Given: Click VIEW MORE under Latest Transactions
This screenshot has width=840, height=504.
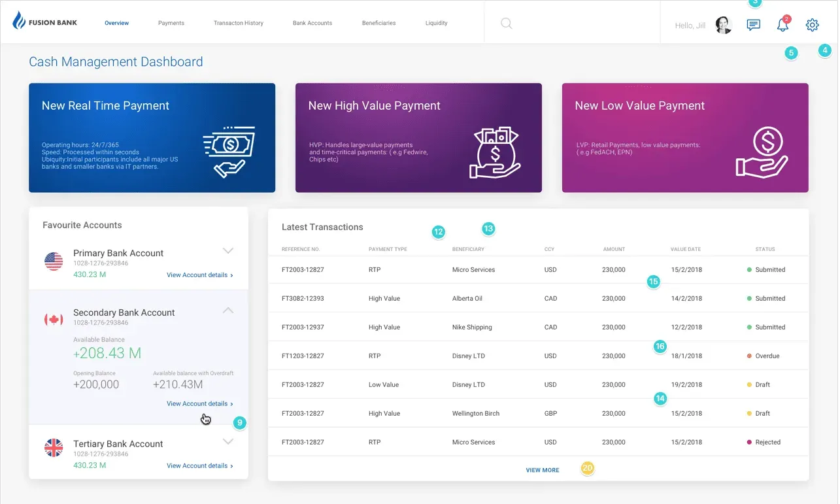Looking at the screenshot, I should [x=543, y=470].
